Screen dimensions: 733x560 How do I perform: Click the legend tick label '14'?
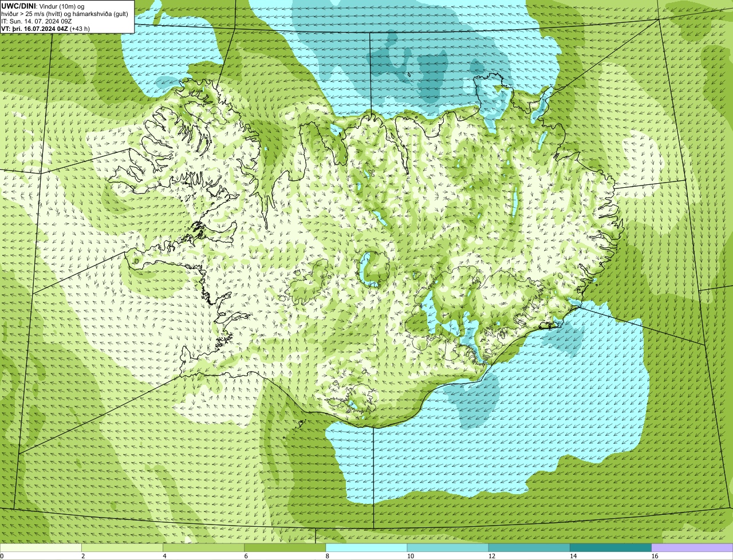(573, 556)
